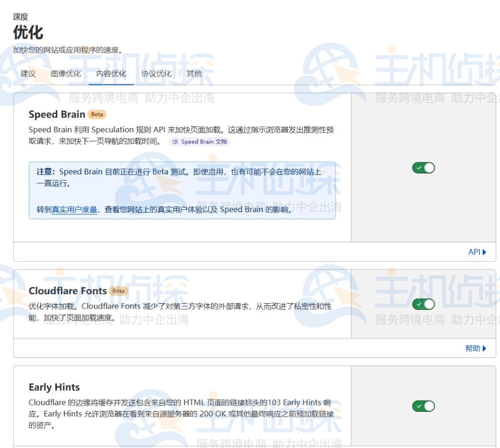The height and width of the screenshot is (448, 500).
Task: Click the Early Hints heading
Action: (54, 387)
